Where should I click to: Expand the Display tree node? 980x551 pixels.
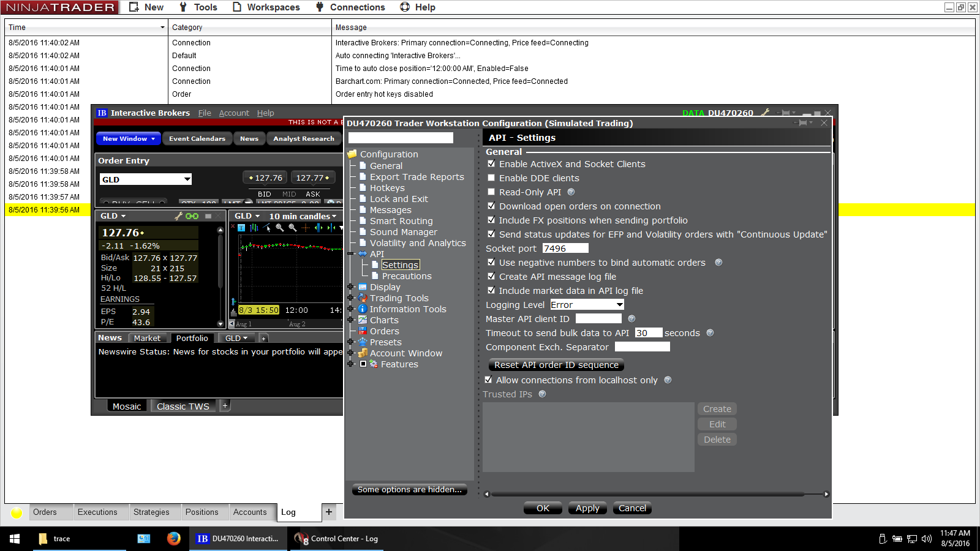[x=351, y=287]
